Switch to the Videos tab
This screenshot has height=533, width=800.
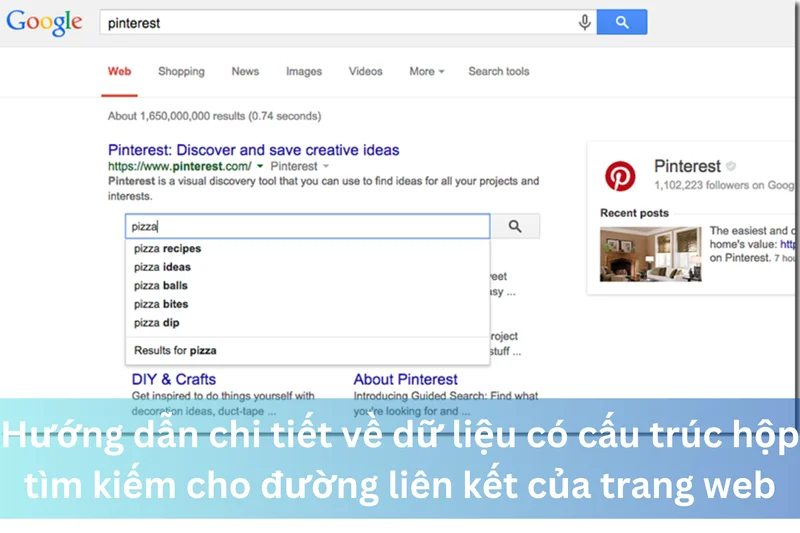(x=365, y=71)
